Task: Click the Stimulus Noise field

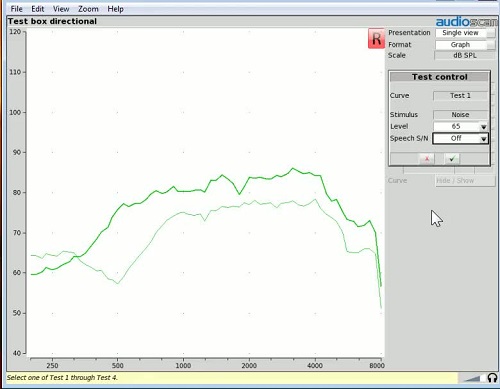Action: point(460,115)
